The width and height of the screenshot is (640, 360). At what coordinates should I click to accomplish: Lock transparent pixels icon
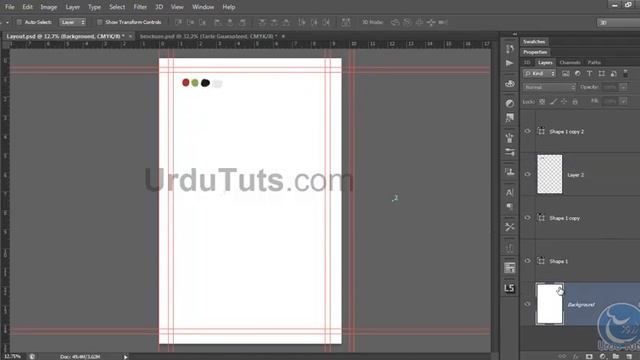tap(542, 101)
